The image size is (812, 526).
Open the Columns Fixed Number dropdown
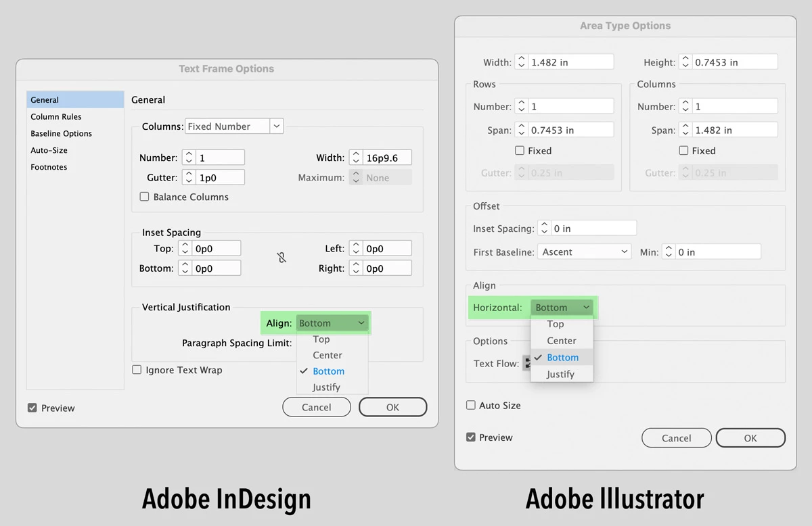click(x=234, y=126)
